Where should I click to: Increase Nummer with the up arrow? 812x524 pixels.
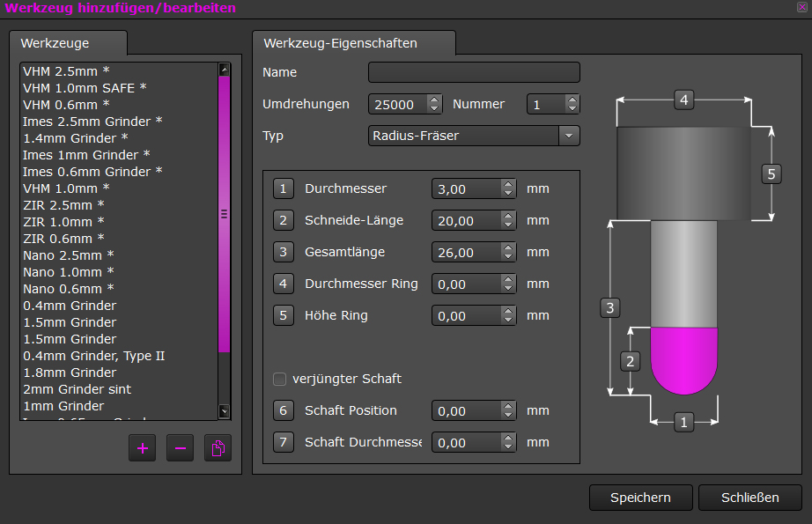tap(572, 100)
